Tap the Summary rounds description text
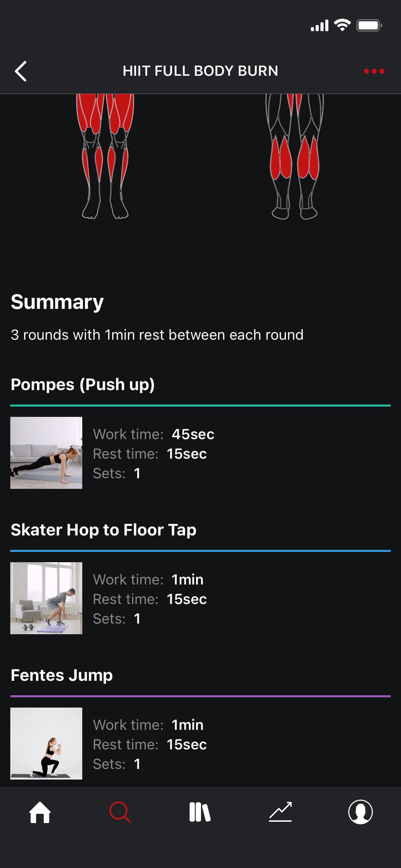This screenshot has height=868, width=401. click(157, 335)
